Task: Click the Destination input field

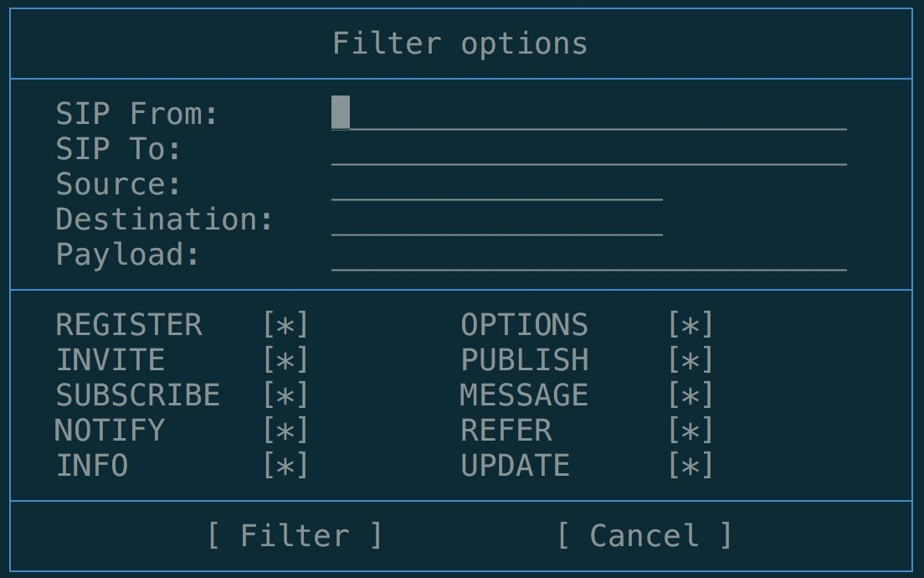Action: click(496, 219)
